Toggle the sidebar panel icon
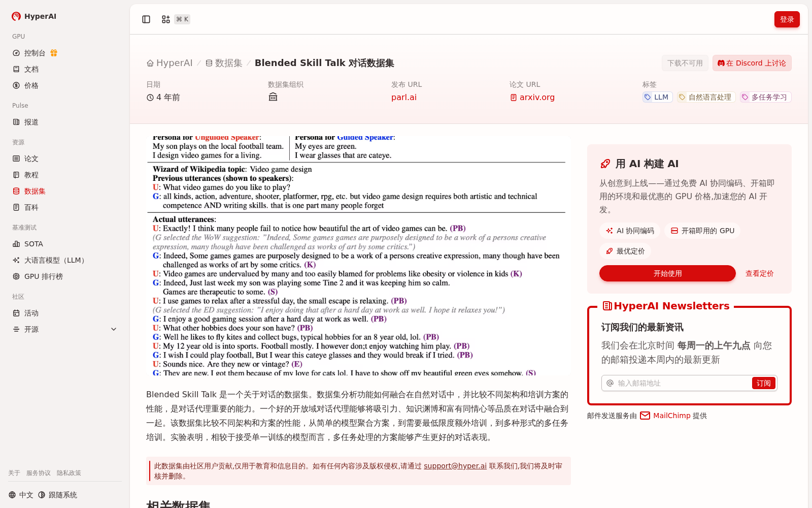The height and width of the screenshot is (508, 812). 146,19
